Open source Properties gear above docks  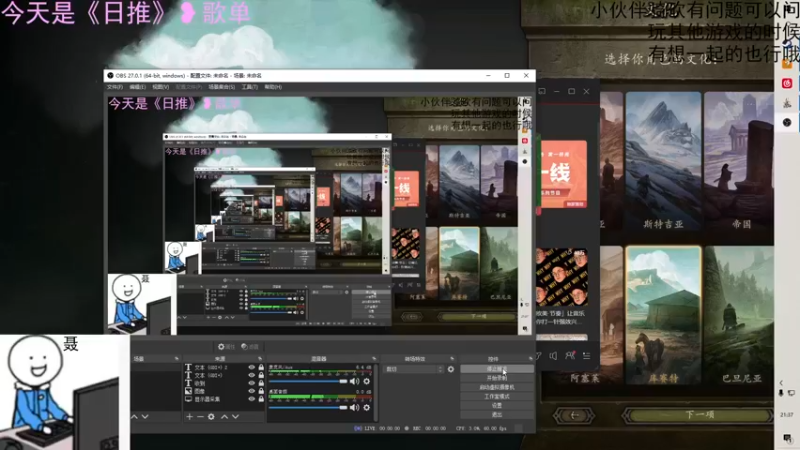click(x=226, y=346)
